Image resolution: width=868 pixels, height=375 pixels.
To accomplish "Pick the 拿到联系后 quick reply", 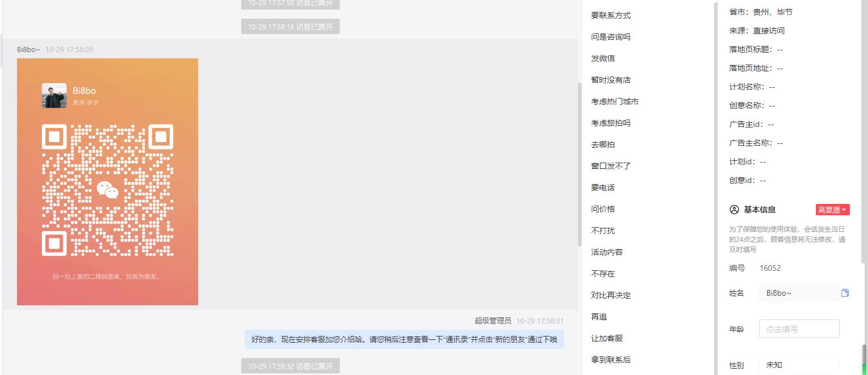I will click(610, 360).
